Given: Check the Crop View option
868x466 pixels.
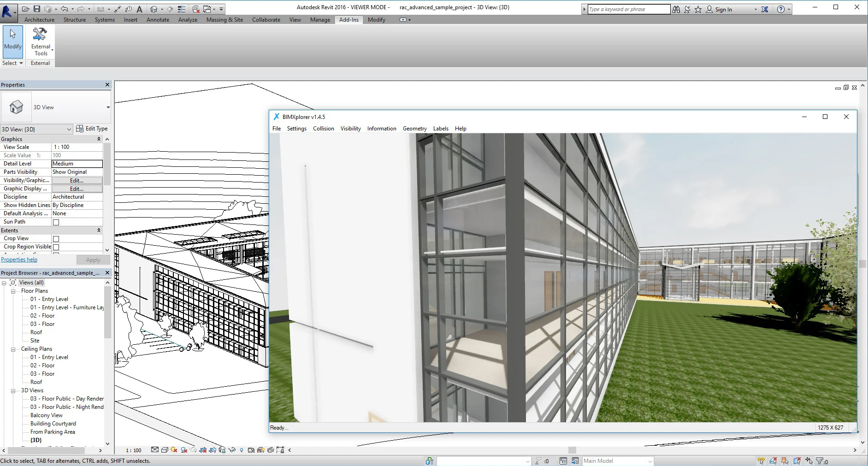Looking at the screenshot, I should (x=55, y=238).
